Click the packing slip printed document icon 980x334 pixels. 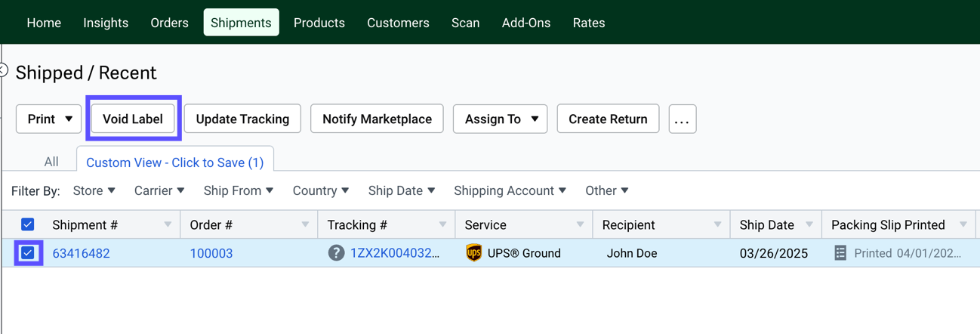[x=840, y=253]
